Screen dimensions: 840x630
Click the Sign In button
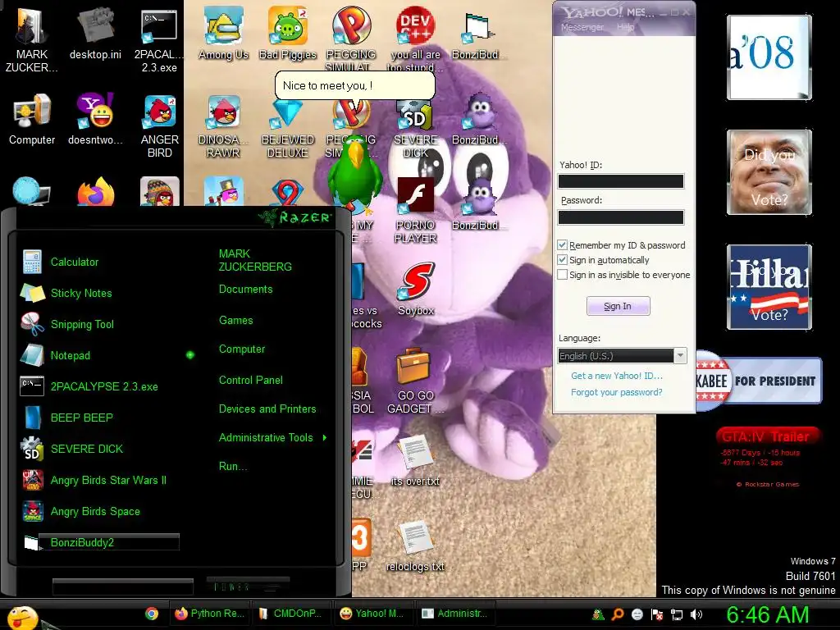coord(618,306)
